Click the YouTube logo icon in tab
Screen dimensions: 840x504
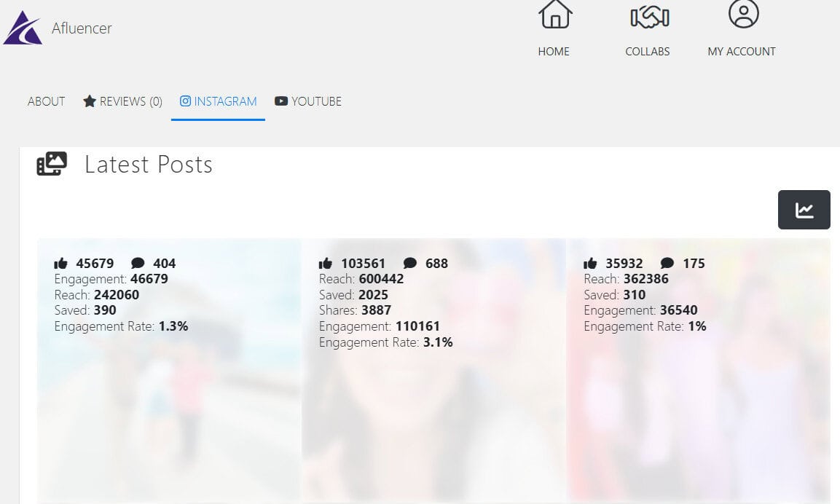[x=281, y=101]
